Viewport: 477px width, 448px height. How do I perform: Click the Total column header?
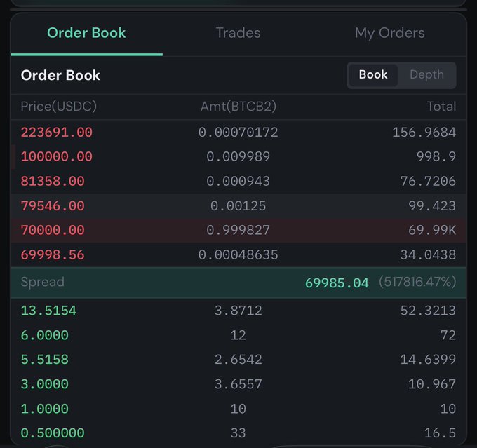442,107
